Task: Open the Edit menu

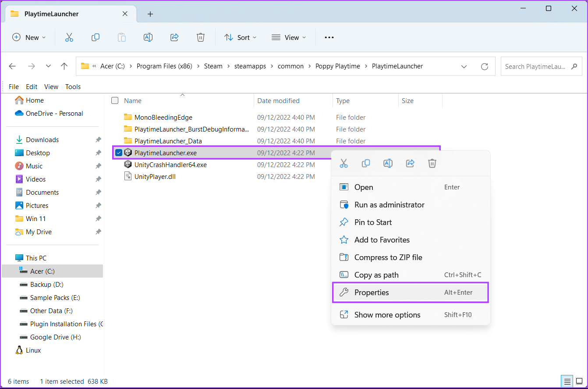Action: point(32,86)
